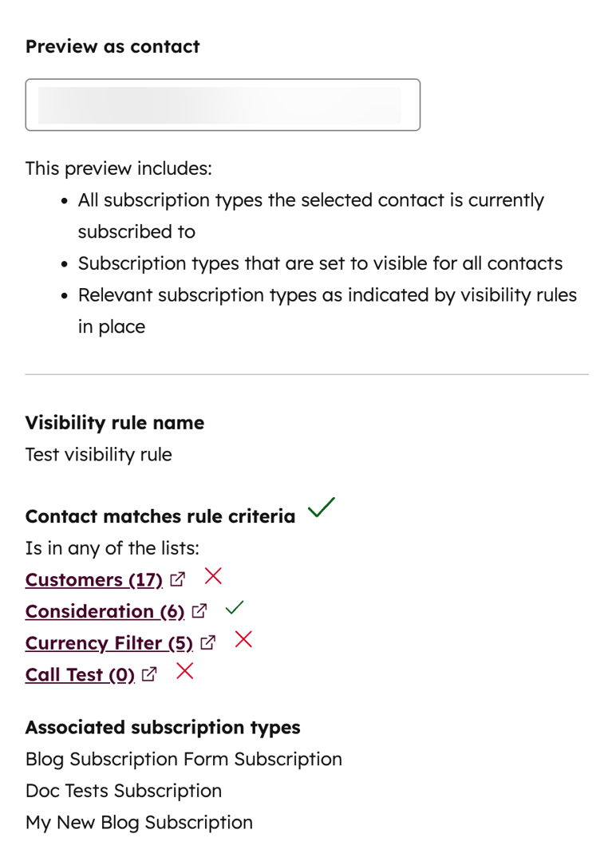616x861 pixels.
Task: Open the Currency Filter (5) link
Action: (109, 643)
